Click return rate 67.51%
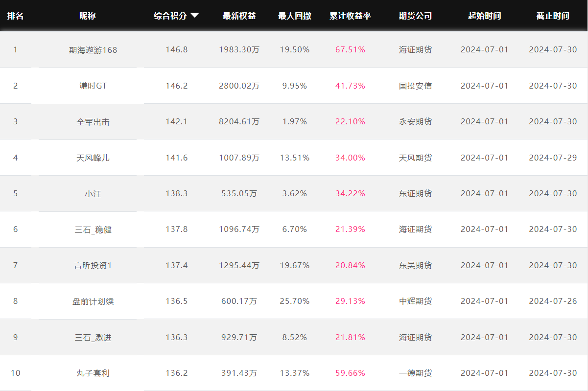 point(350,50)
